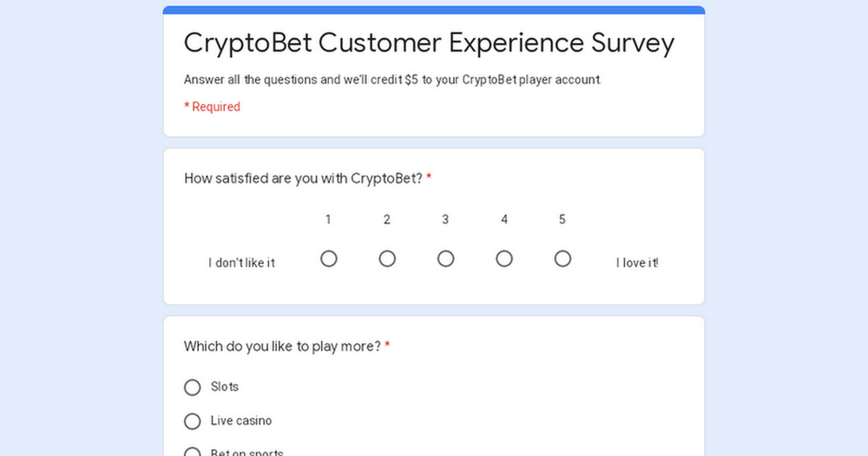
Task: Click the 'I don't like it' scale label
Action: click(241, 262)
